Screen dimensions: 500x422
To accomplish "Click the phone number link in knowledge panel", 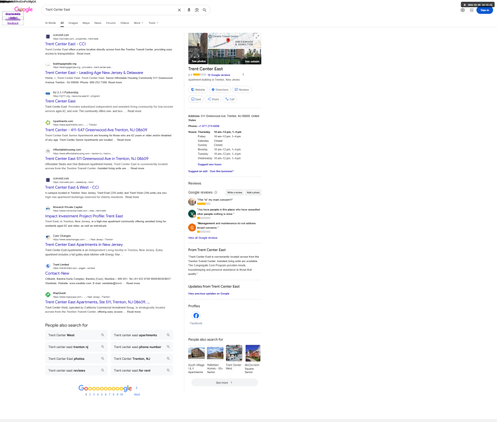I will 209,126.
